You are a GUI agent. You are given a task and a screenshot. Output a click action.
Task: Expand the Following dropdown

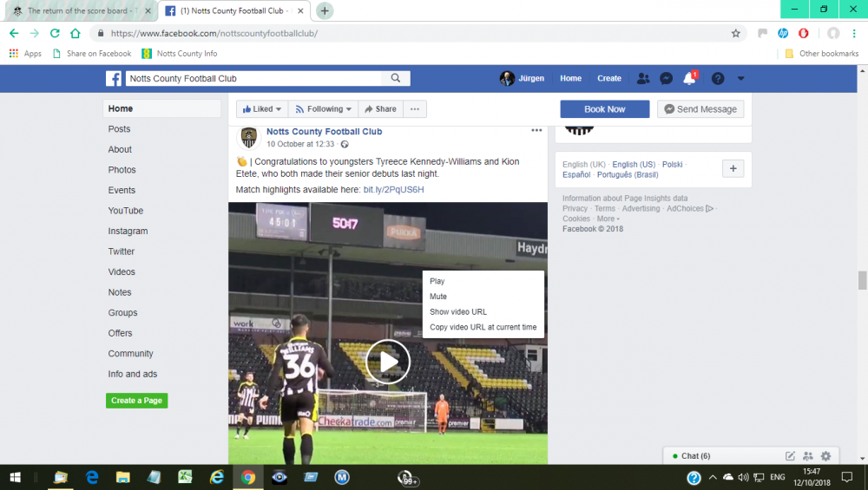(324, 109)
